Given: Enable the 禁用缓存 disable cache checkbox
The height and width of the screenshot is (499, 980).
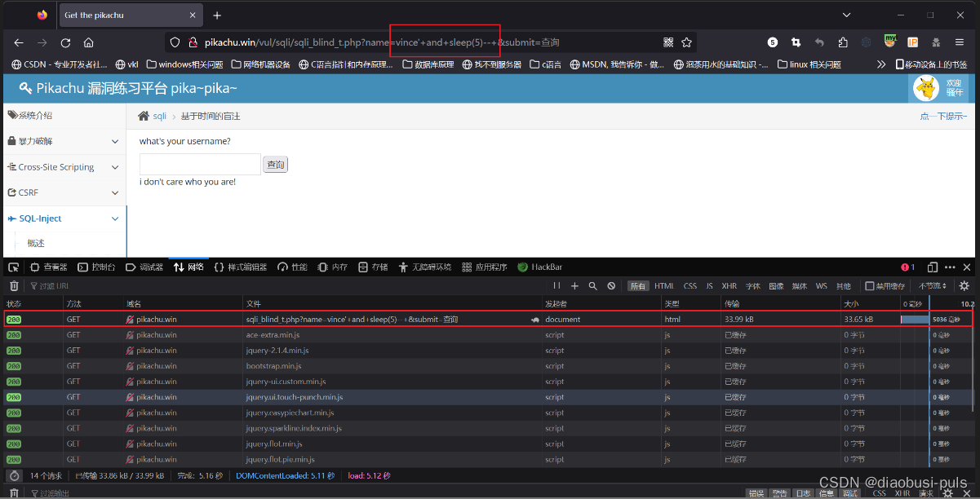Looking at the screenshot, I should click(870, 286).
